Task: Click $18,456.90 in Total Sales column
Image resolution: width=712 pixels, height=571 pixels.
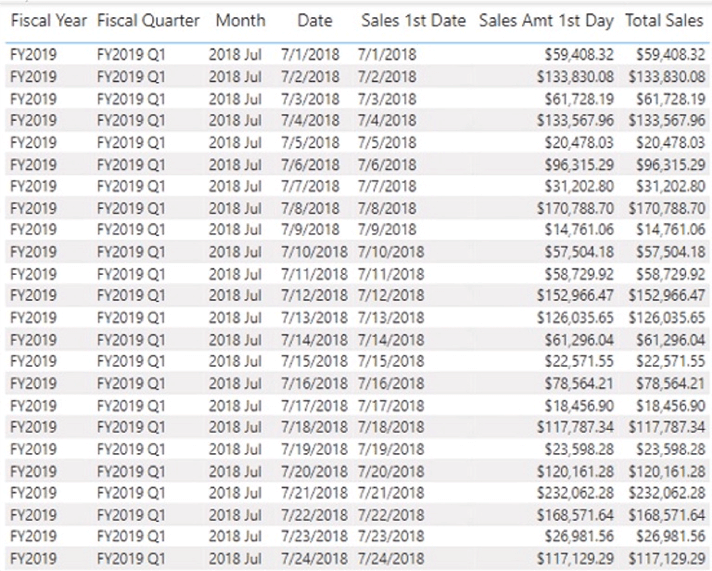Action: 670,406
